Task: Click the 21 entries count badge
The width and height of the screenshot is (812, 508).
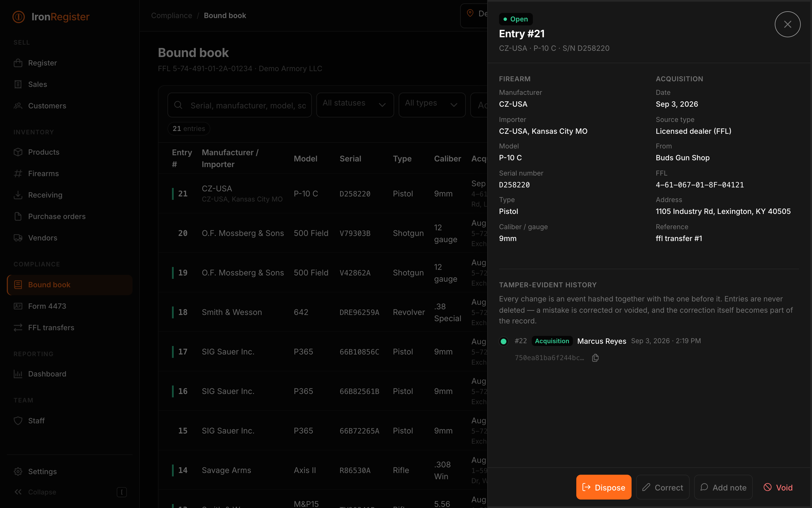Action: point(189,129)
